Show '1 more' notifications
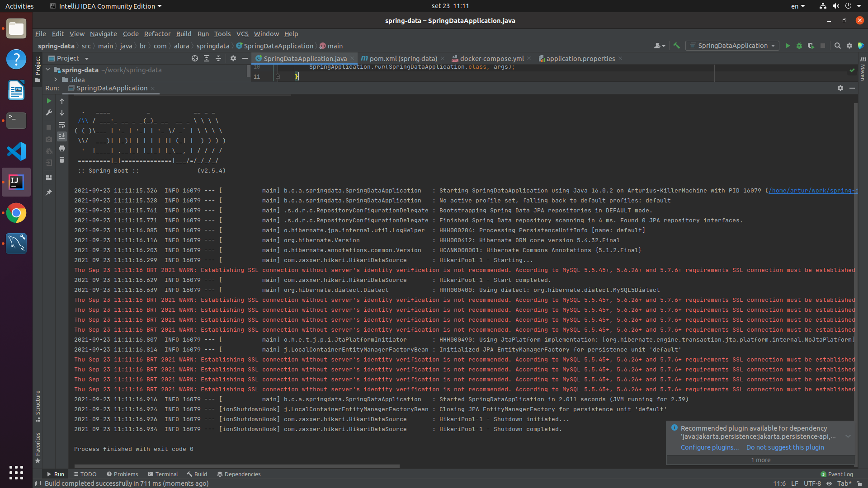The width and height of the screenshot is (868, 488). pos(760,460)
